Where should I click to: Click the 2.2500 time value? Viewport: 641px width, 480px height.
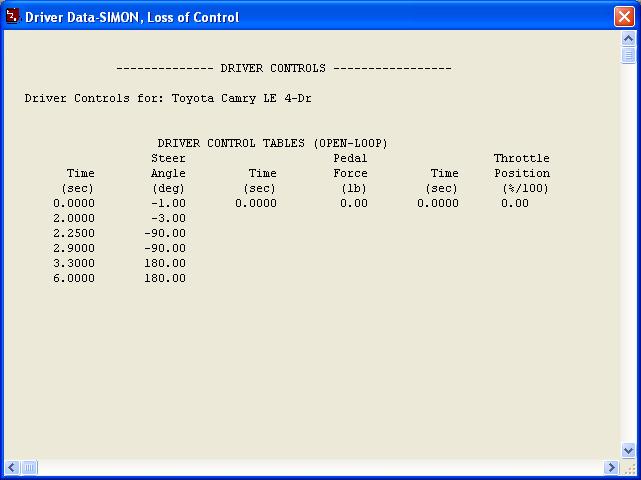[x=74, y=233]
